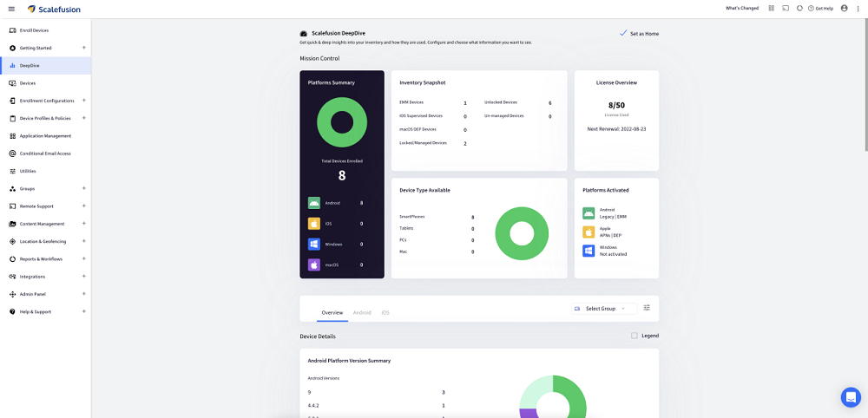Click the Enroll Devices sidebar icon
This screenshot has width=868, height=418.
(x=12, y=30)
